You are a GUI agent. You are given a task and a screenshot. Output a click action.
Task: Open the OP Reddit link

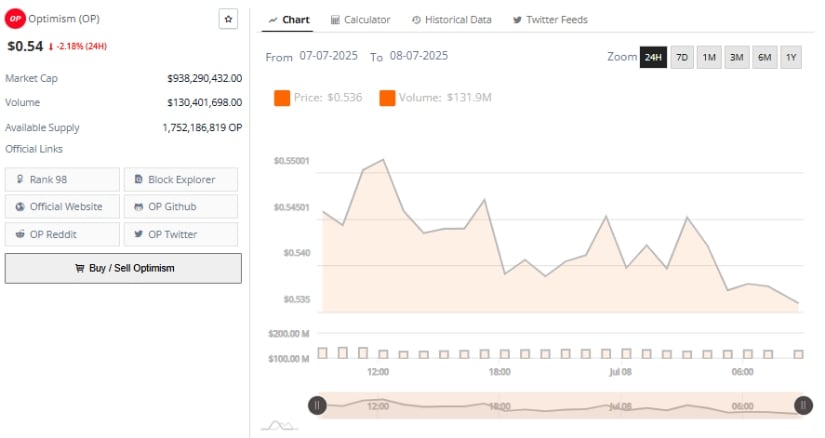[x=62, y=234]
